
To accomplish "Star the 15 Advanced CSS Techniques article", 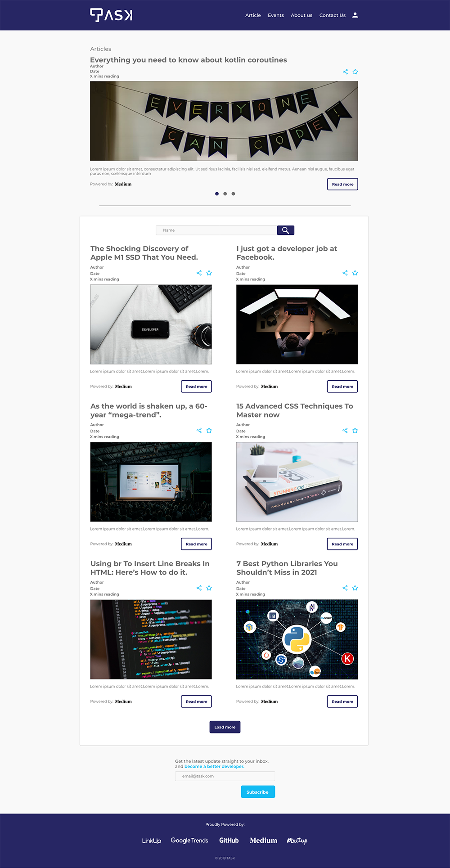I will pyautogui.click(x=355, y=430).
